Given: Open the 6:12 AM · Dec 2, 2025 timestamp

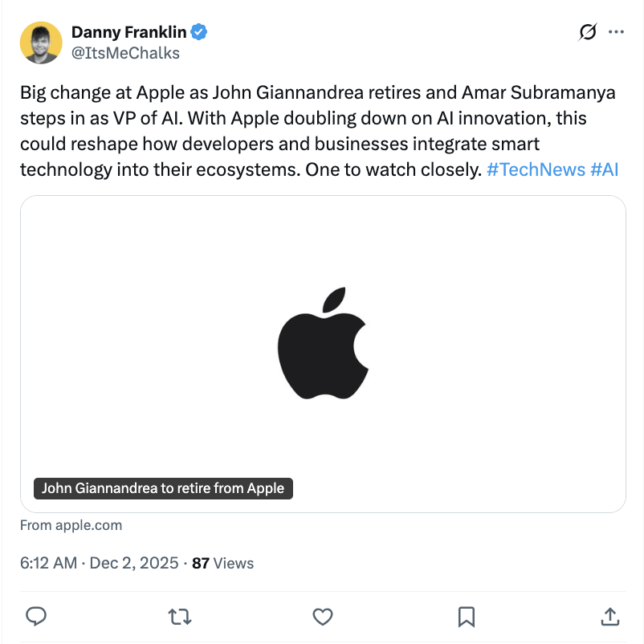Looking at the screenshot, I should (x=99, y=563).
